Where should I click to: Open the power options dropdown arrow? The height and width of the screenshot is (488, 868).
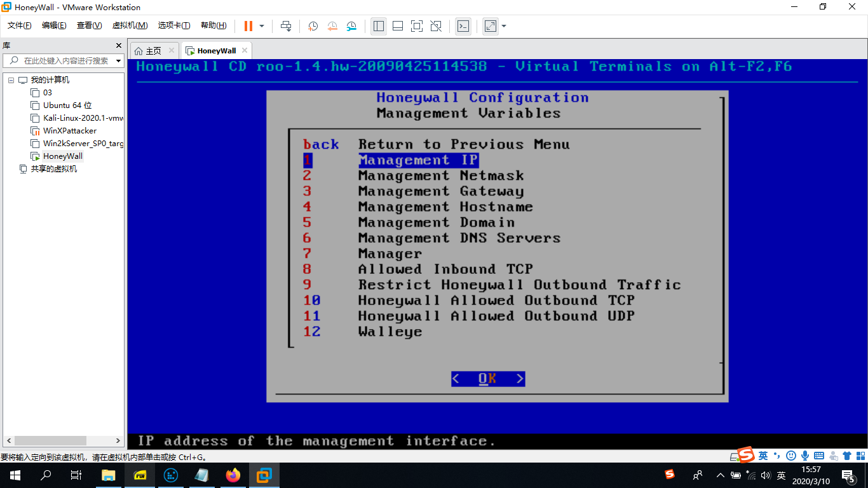coord(262,26)
